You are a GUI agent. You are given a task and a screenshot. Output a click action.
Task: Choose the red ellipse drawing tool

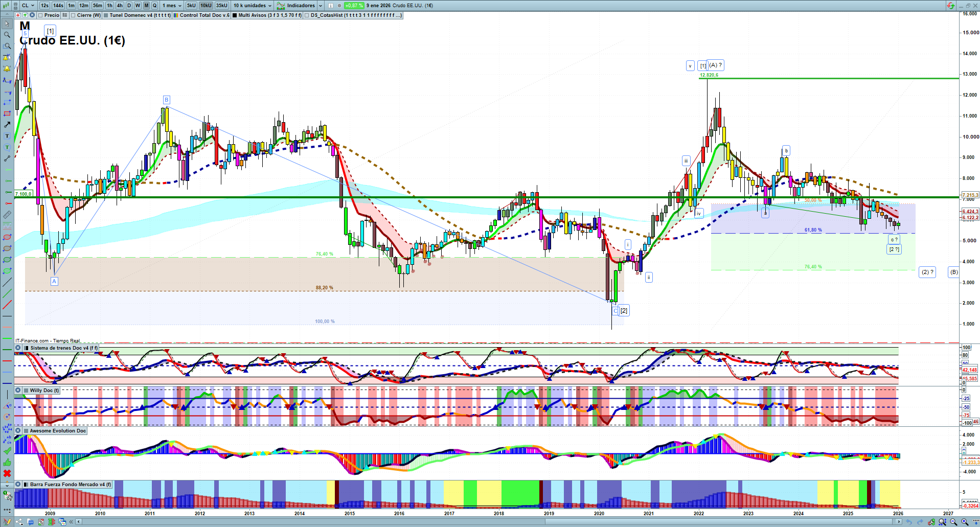(x=7, y=237)
